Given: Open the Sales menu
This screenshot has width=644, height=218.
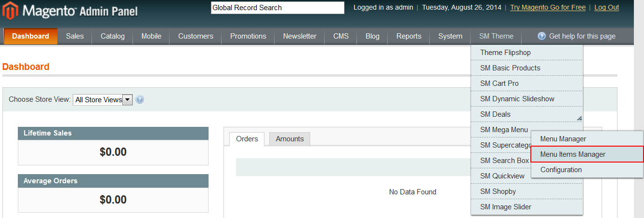Looking at the screenshot, I should tap(75, 36).
